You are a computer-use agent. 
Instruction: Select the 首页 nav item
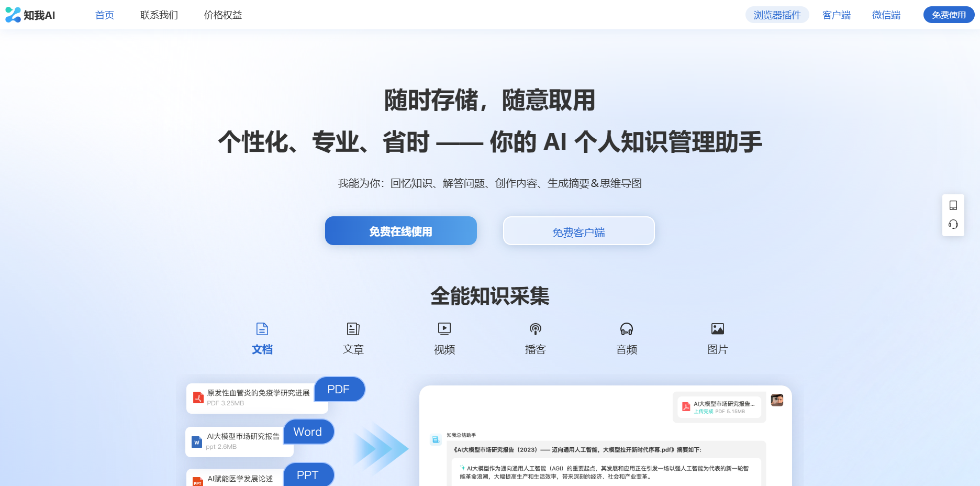[x=104, y=15]
